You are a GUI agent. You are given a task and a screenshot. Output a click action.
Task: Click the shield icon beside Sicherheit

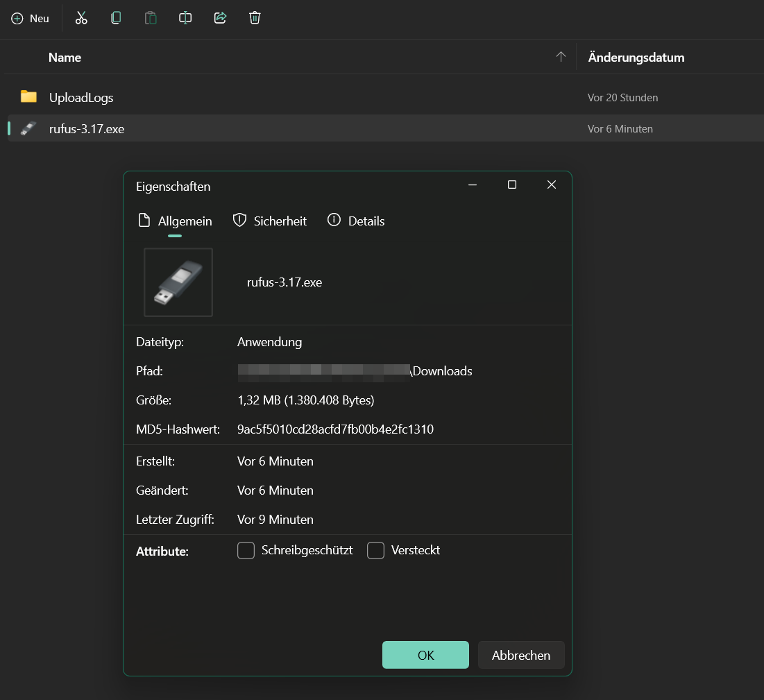pos(239,220)
